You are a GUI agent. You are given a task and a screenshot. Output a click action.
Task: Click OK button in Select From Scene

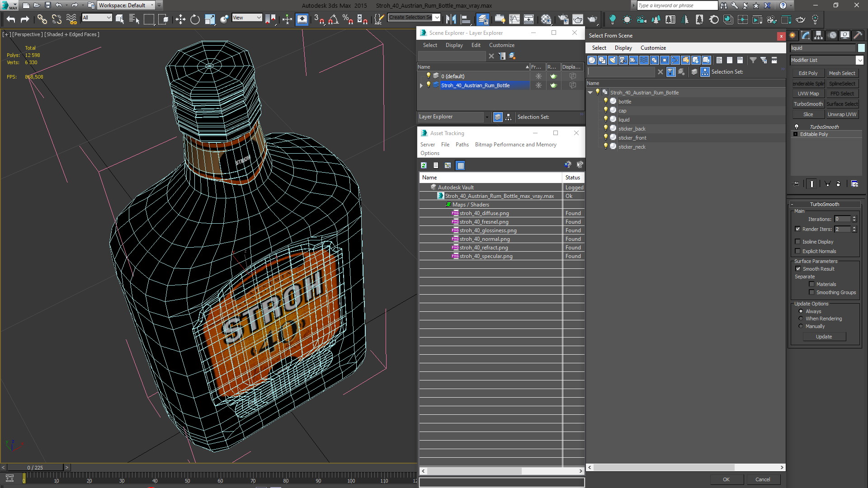coord(726,479)
